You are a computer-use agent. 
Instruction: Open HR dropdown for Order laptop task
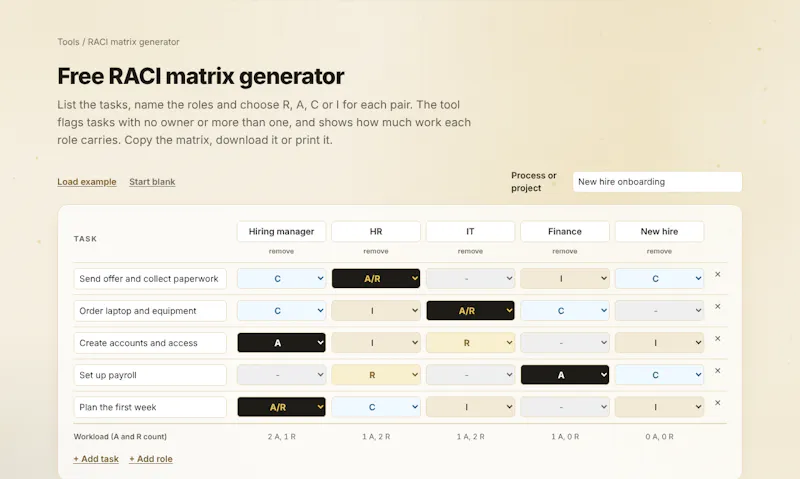[x=376, y=311]
